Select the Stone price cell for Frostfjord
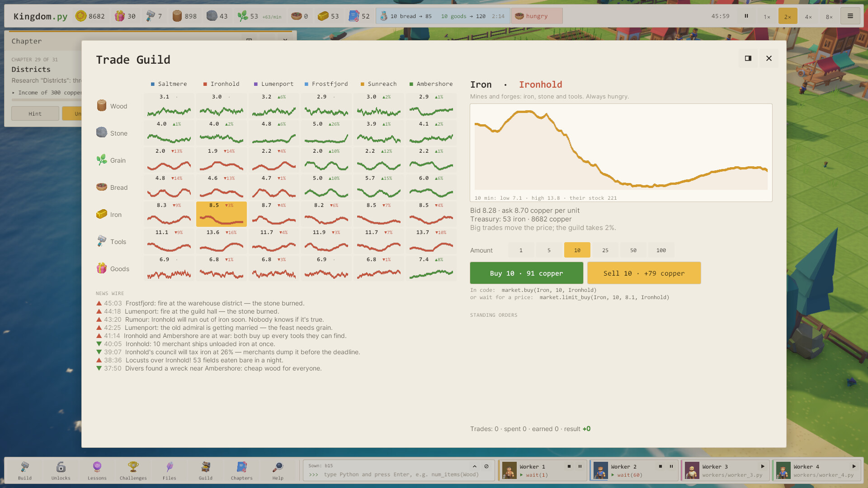868x488 pixels. tap(326, 133)
